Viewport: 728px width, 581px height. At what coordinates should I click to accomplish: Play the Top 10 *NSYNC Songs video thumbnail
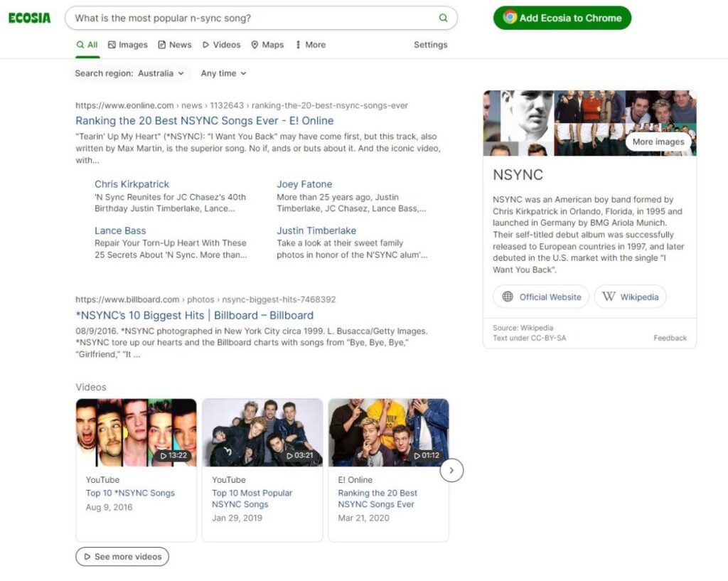point(136,432)
